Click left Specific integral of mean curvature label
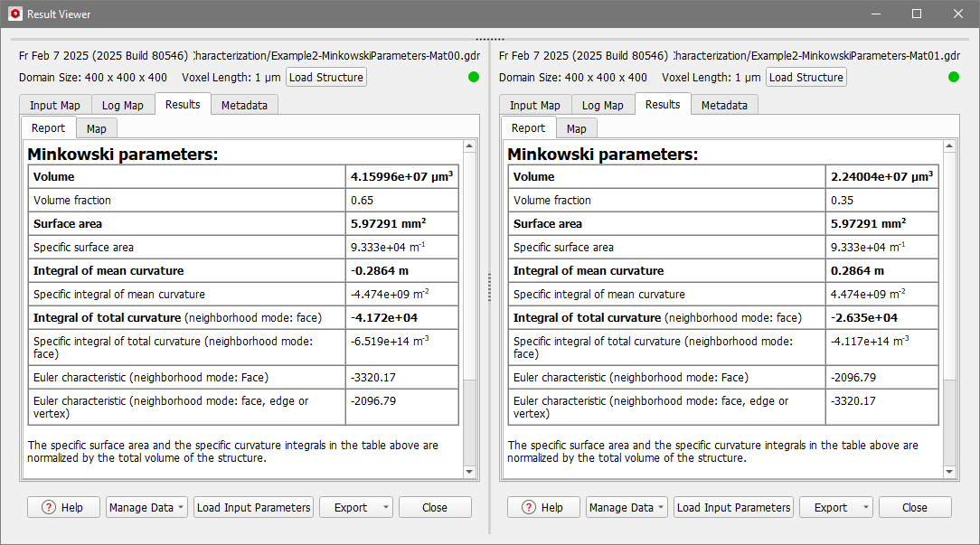 (118, 295)
